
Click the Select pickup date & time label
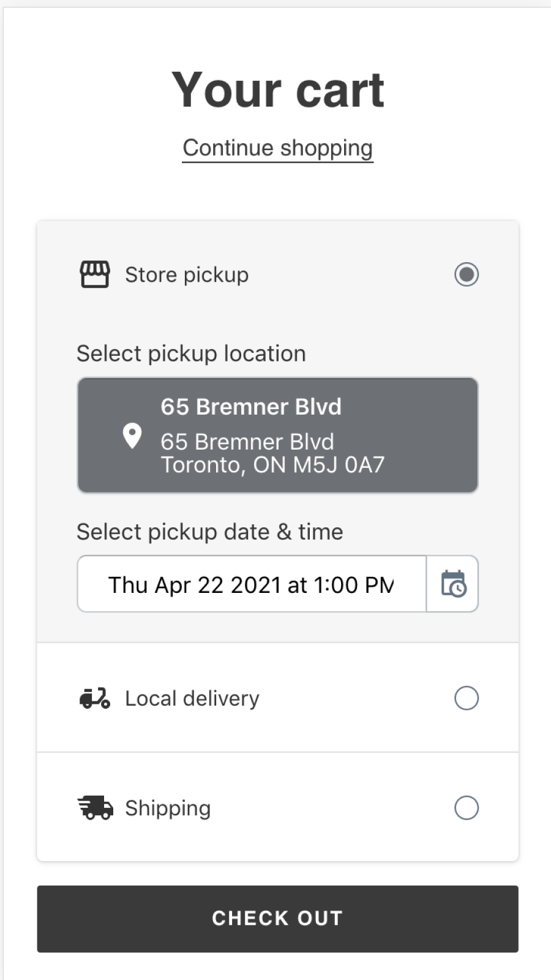[x=209, y=532]
